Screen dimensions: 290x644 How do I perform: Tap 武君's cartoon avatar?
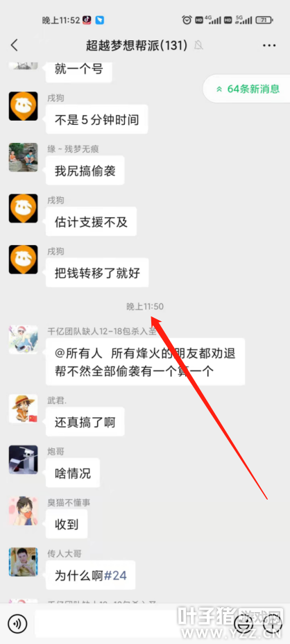[x=23, y=408]
